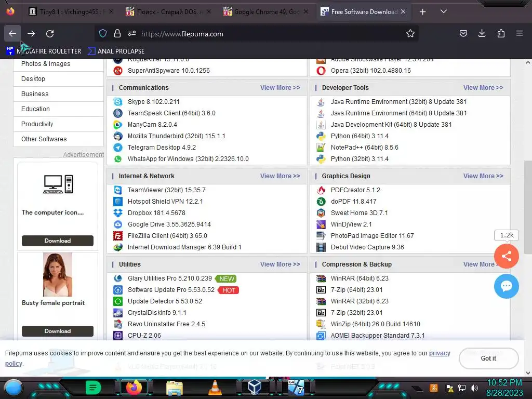Click the NotePad++ icon
Image resolution: width=532 pixels, height=399 pixels.
coord(321,148)
